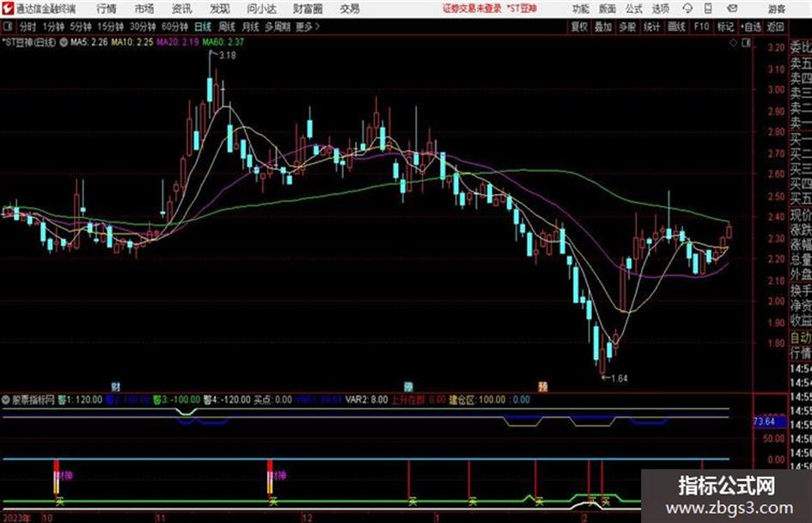Click the 12 month label on time axis
The width and height of the screenshot is (812, 523).
click(308, 518)
